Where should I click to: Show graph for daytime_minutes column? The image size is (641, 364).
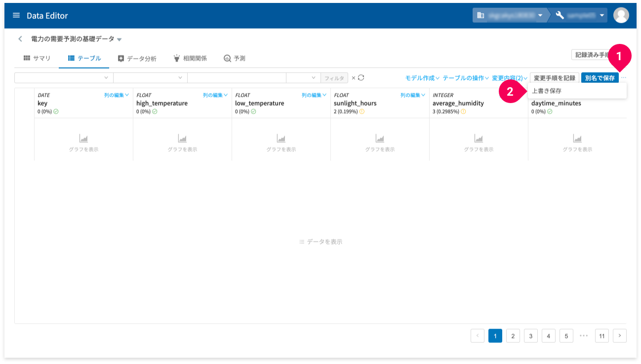click(x=577, y=144)
